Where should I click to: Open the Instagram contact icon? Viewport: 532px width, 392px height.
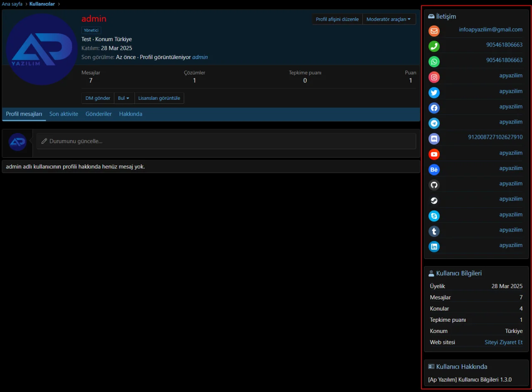434,77
